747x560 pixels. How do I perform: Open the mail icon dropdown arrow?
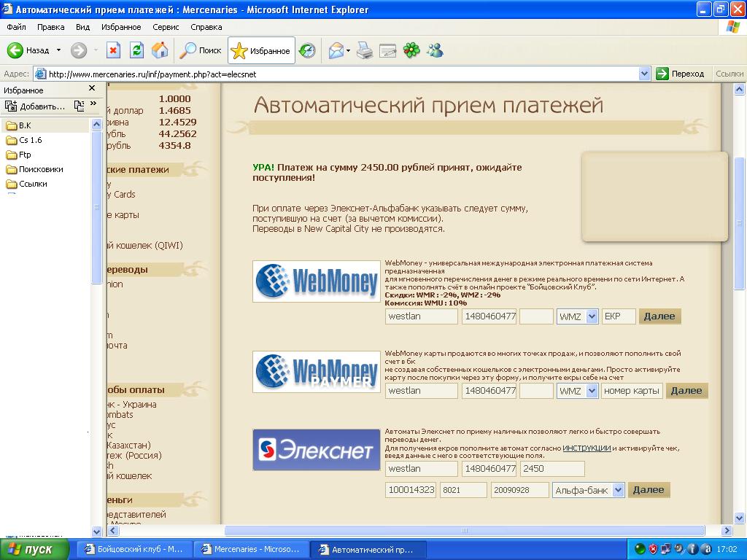(349, 50)
